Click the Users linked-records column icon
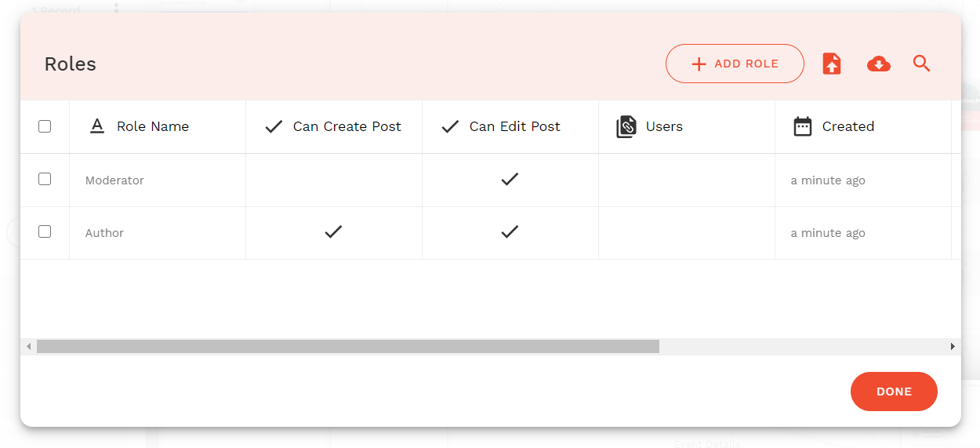Screen dimensions: 980x448 point(626,126)
